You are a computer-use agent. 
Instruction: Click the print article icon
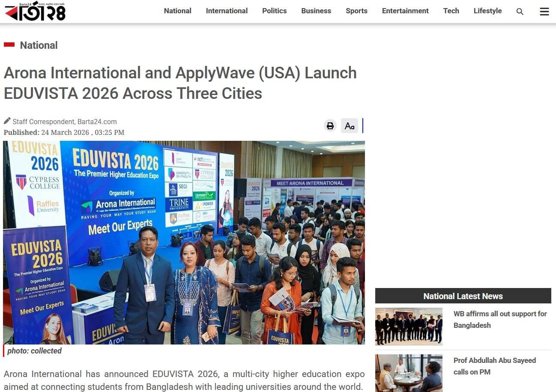point(330,126)
